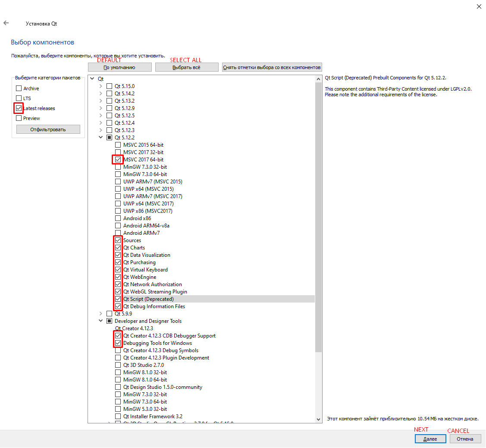
Task: Click Далее to proceed
Action: [430, 439]
